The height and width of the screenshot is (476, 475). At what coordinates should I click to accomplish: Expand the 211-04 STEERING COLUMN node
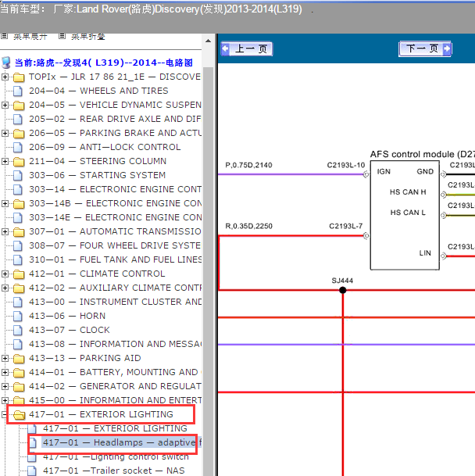[x=6, y=161]
